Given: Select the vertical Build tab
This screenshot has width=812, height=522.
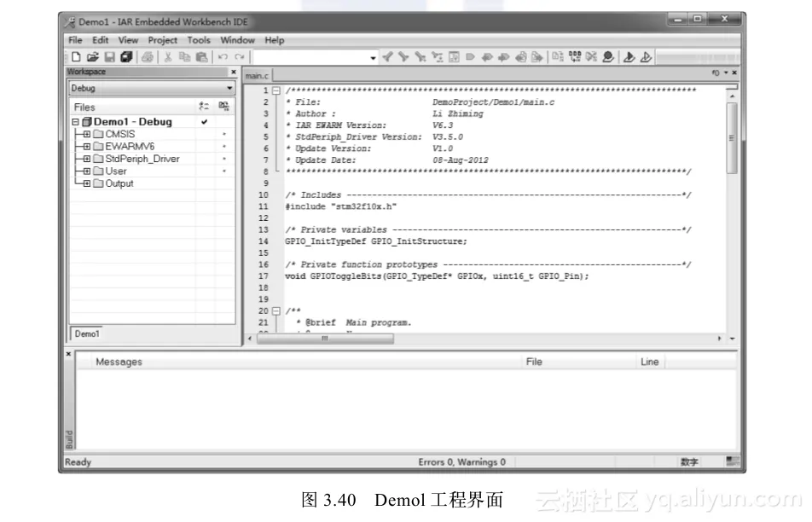Looking at the screenshot, I should click(x=69, y=439).
